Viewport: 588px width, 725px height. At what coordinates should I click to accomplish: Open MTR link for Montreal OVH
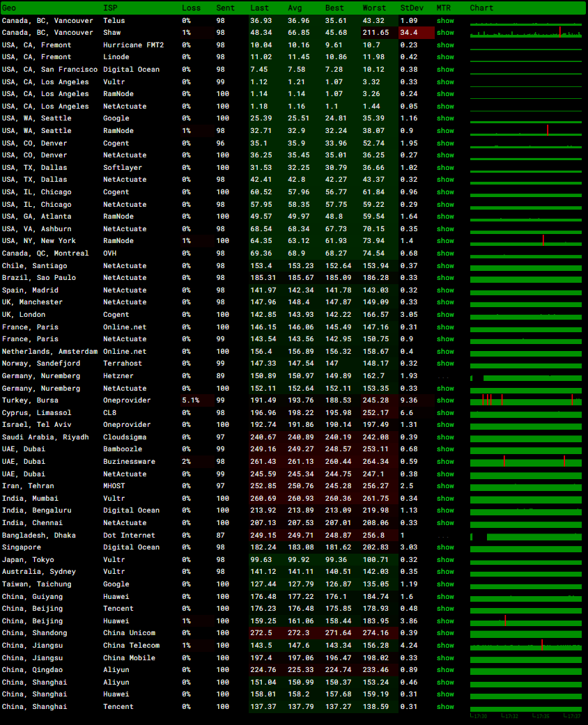coord(445,254)
